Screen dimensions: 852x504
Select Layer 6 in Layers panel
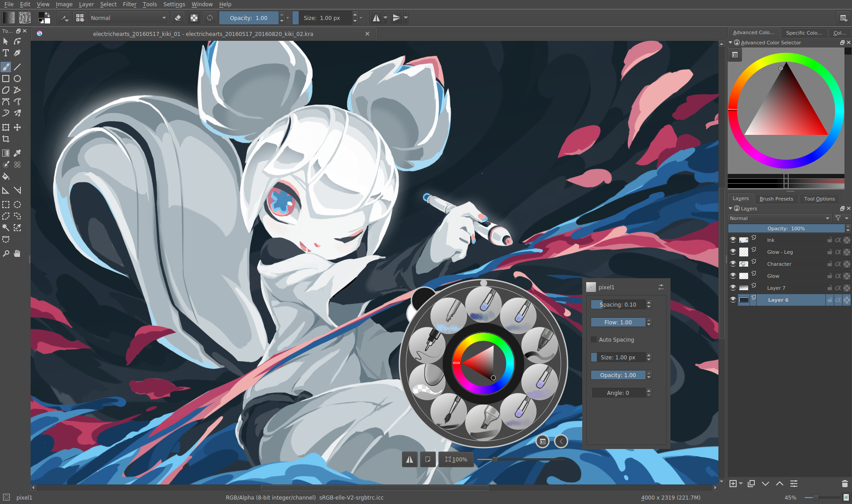click(777, 299)
